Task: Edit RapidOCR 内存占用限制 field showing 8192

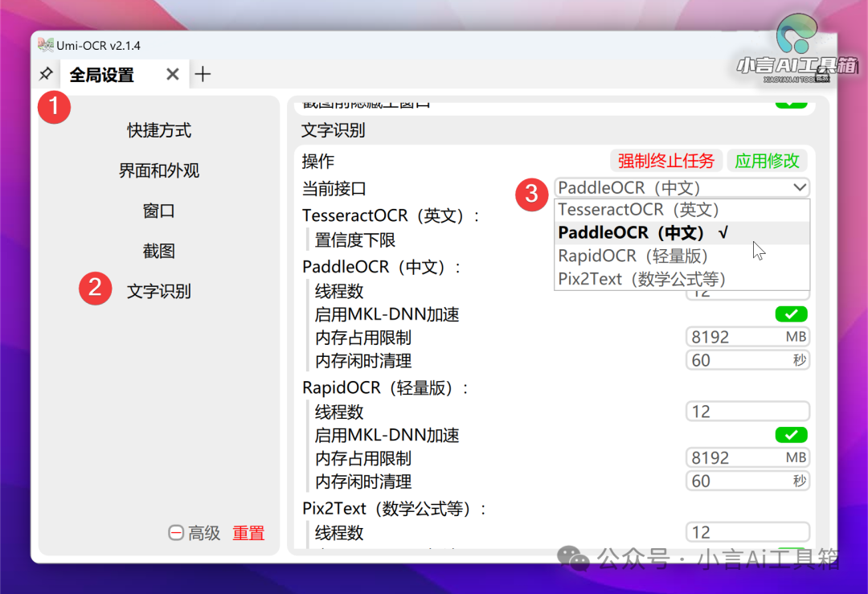Action: tap(747, 458)
